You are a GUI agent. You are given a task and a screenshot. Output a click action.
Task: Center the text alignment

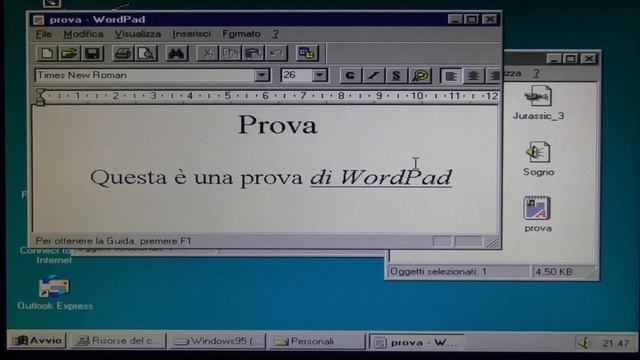pyautogui.click(x=473, y=76)
